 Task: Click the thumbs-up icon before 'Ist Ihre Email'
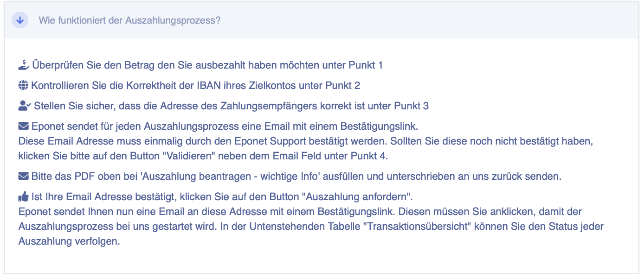pyautogui.click(x=23, y=196)
